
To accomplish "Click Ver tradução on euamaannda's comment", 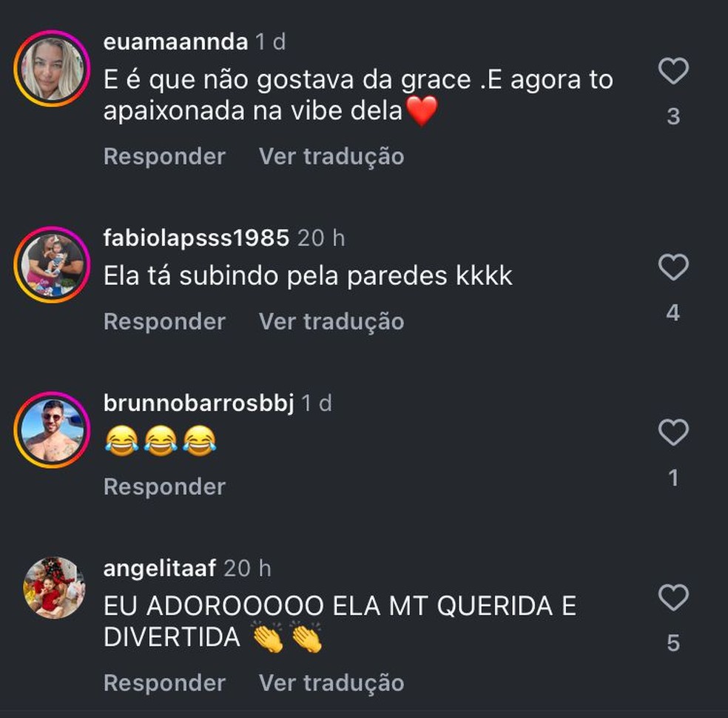I will [331, 156].
